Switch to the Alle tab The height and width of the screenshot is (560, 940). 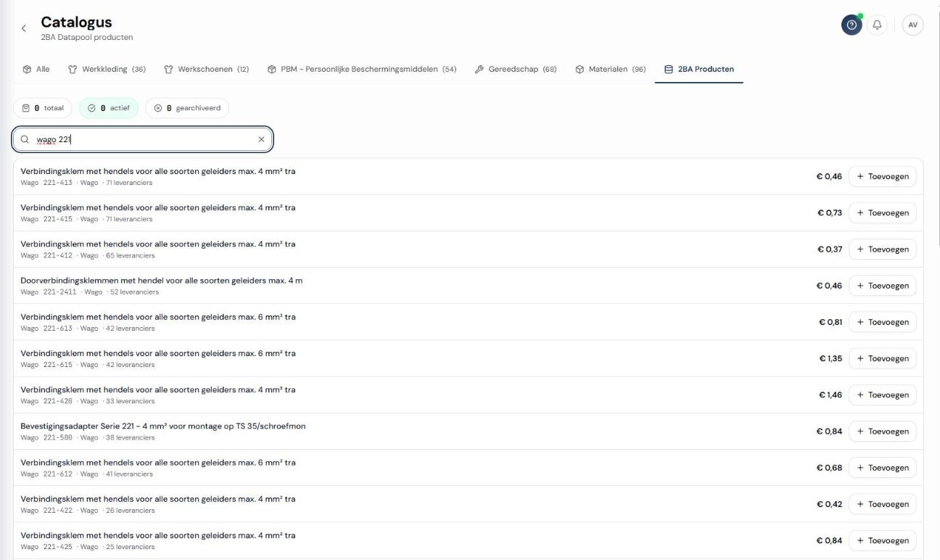point(37,70)
